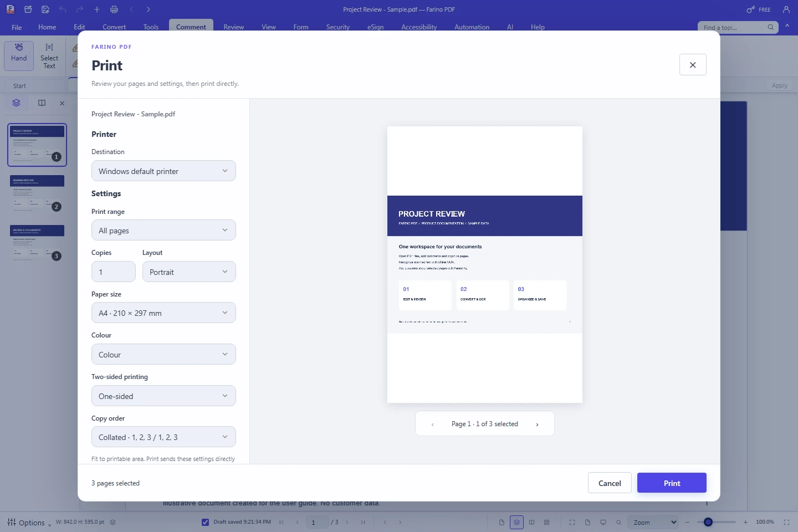The width and height of the screenshot is (798, 532).
Task: Toggle the Draft saved checkbox
Action: click(205, 522)
